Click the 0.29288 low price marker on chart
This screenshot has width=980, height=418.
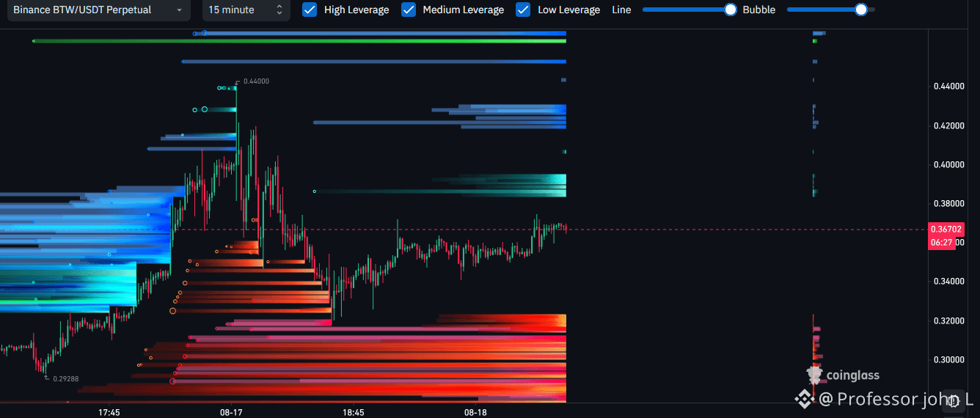click(x=65, y=379)
